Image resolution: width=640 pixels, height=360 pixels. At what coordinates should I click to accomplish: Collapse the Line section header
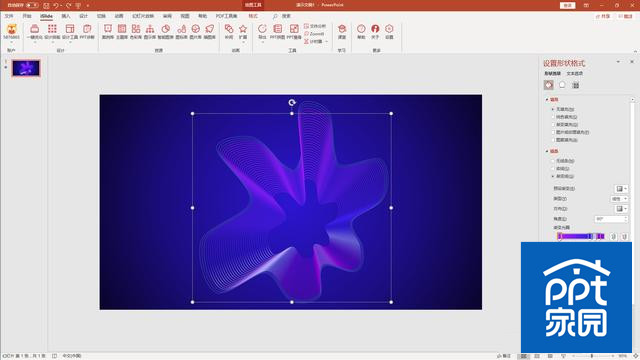tap(552, 151)
